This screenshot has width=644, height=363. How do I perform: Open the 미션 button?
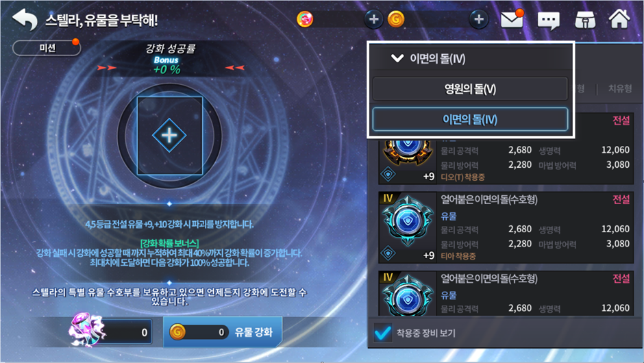pos(47,48)
